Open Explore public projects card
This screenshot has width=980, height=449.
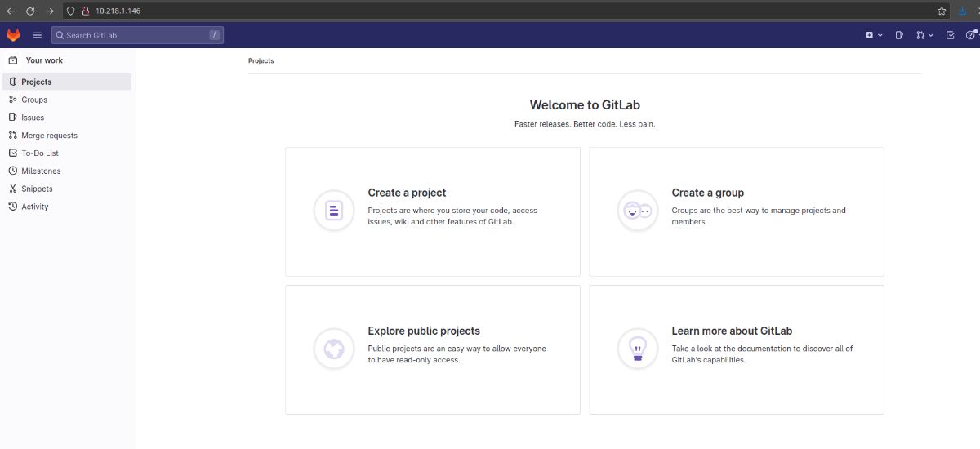(x=433, y=349)
